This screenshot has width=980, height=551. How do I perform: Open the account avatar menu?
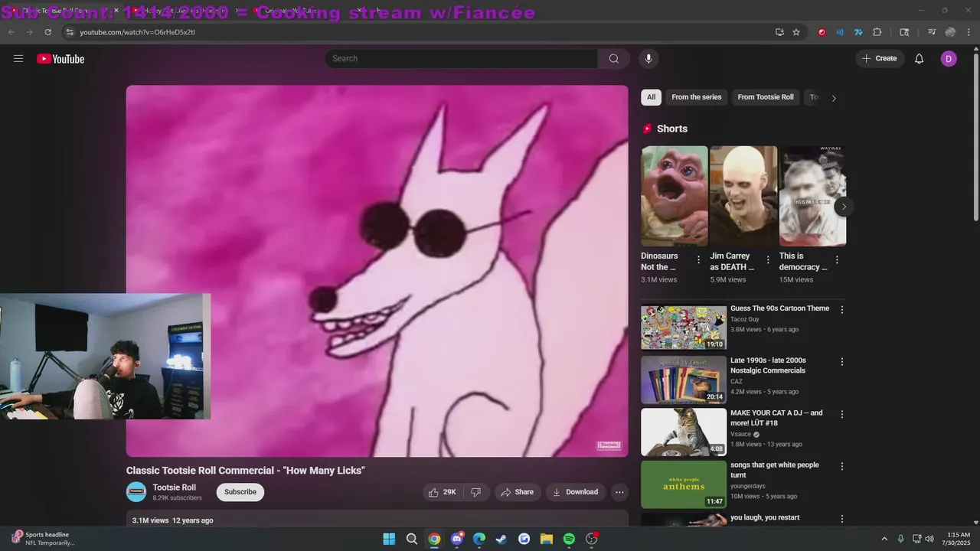[949, 59]
